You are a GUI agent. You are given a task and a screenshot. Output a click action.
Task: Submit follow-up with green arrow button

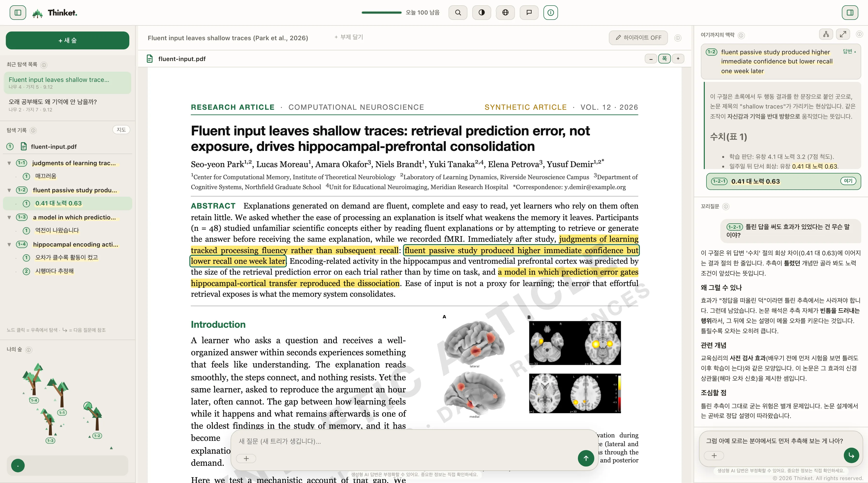(x=851, y=455)
